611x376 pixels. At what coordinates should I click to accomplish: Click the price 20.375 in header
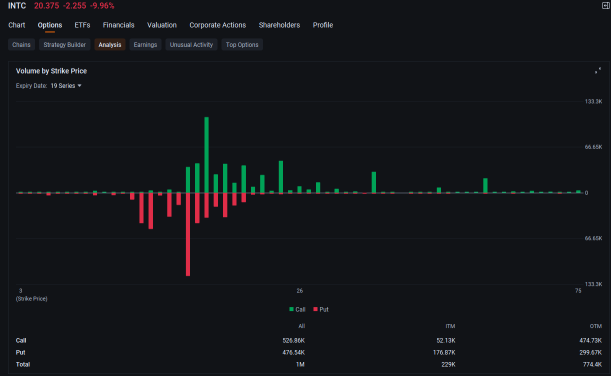coord(46,6)
